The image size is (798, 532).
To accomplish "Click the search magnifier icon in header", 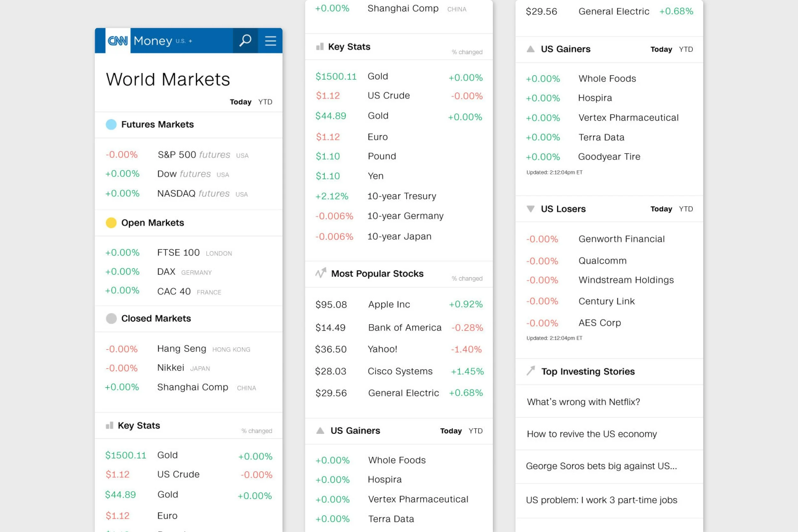I will click(x=245, y=41).
